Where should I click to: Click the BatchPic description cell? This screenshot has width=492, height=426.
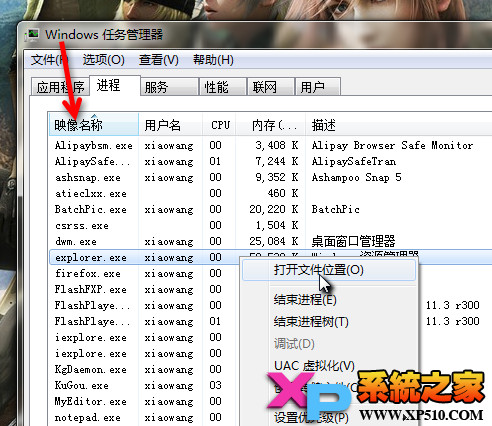335,210
